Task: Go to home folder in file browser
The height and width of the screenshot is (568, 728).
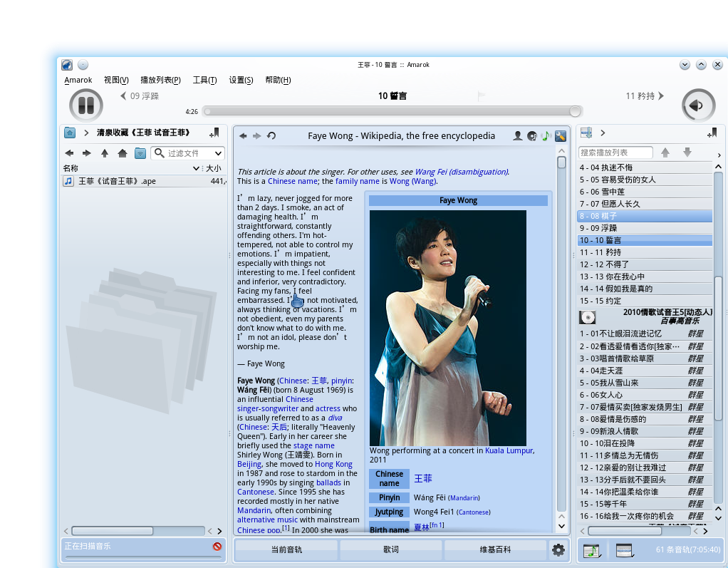Action: [x=122, y=153]
